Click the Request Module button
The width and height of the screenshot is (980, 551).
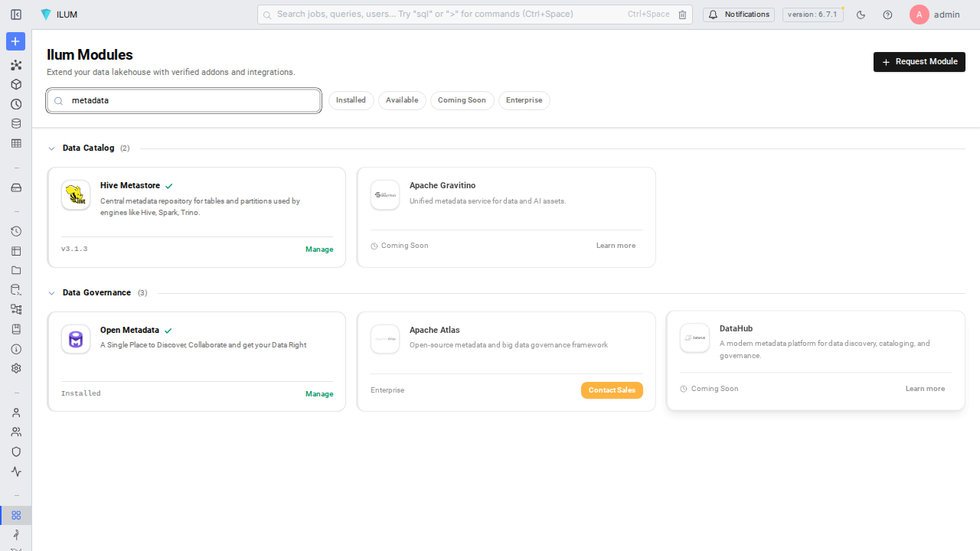[x=919, y=62]
